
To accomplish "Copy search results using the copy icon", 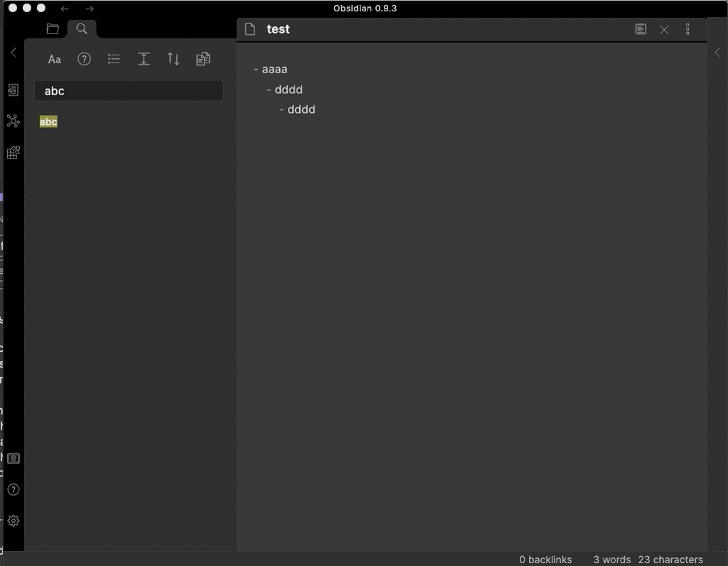I will (203, 59).
